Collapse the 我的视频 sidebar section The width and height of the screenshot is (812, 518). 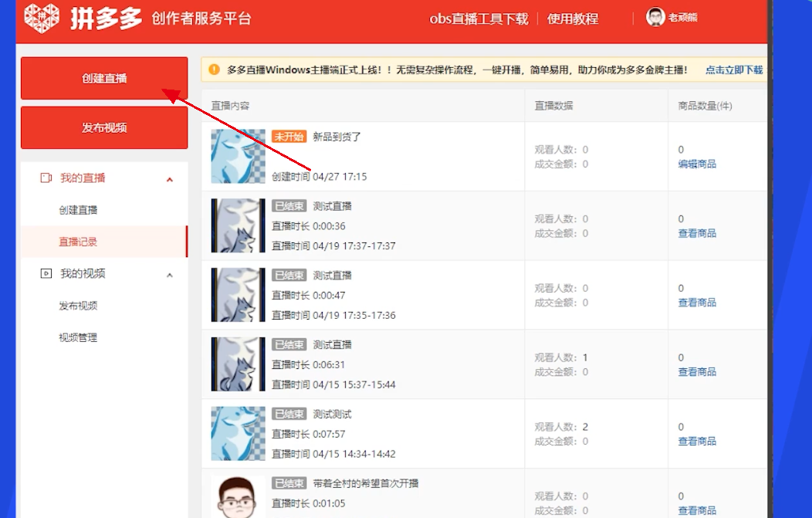click(x=170, y=274)
